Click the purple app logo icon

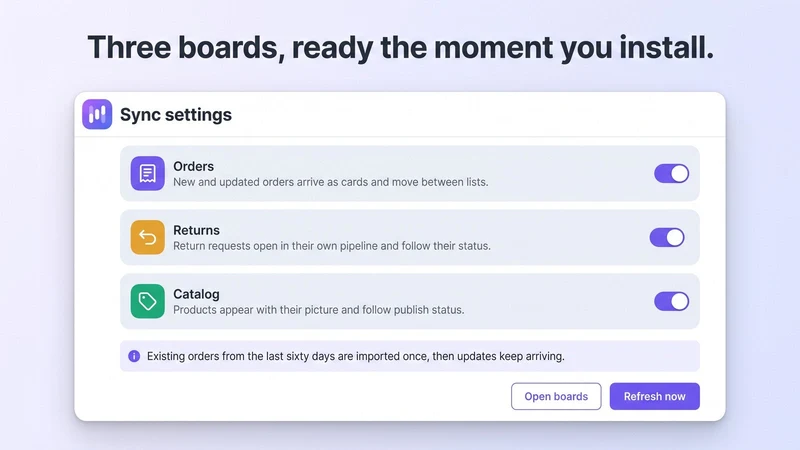tap(97, 114)
